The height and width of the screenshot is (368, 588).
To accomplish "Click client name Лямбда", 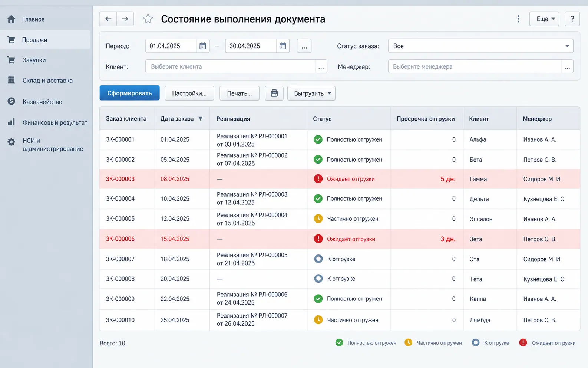I will pos(480,320).
